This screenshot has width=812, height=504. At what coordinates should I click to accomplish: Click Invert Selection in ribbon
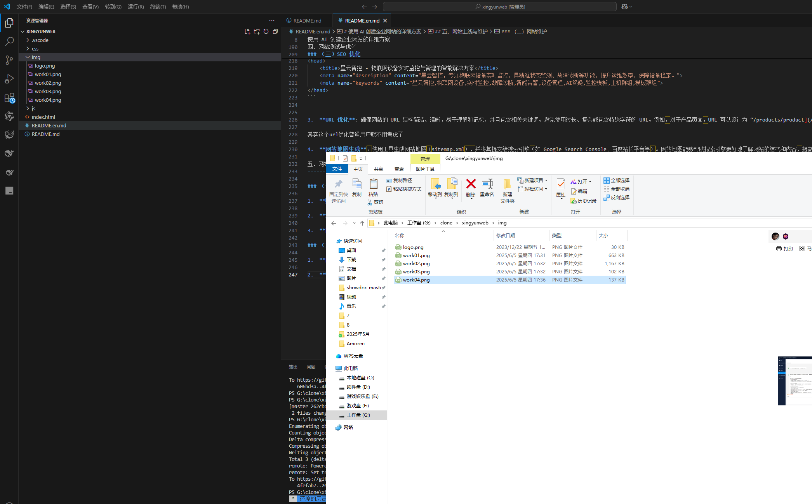click(616, 198)
